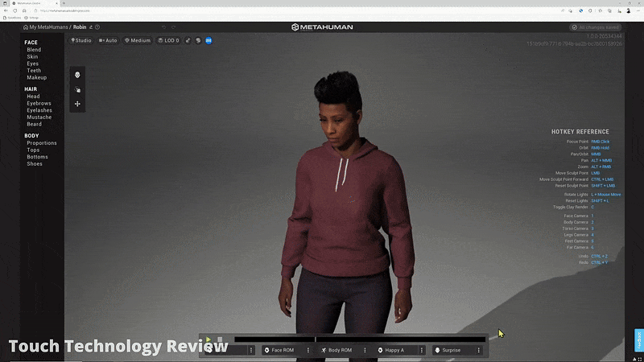Click the blue browser extension icon
The image size is (644, 362).
point(580,10)
